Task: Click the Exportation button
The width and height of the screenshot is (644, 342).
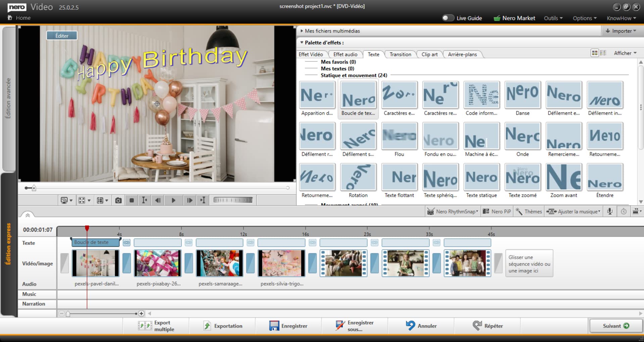Action: tap(223, 326)
